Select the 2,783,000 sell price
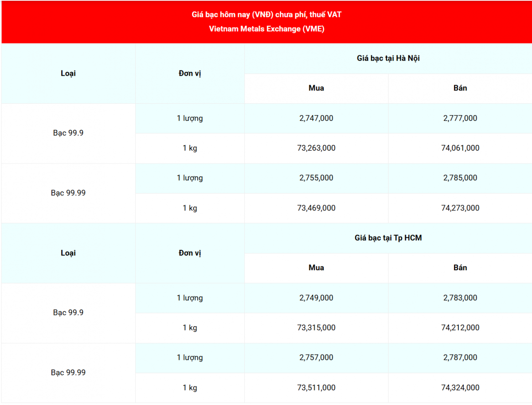 460,298
